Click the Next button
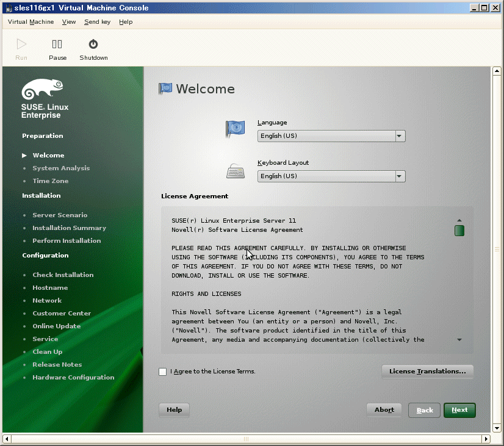The width and height of the screenshot is (504, 446). pos(459,410)
